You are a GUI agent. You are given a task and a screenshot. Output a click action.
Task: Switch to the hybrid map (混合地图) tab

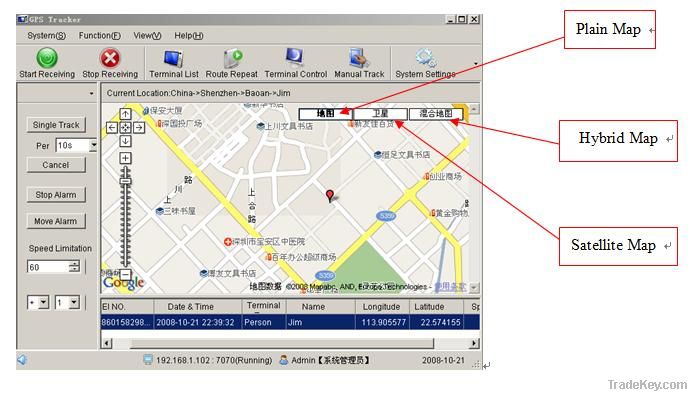click(436, 114)
